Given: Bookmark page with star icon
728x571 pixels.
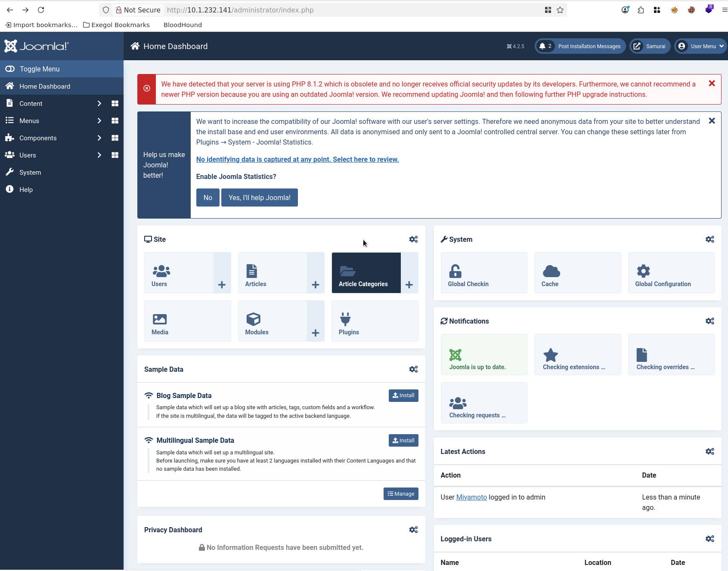Looking at the screenshot, I should pyautogui.click(x=560, y=10).
